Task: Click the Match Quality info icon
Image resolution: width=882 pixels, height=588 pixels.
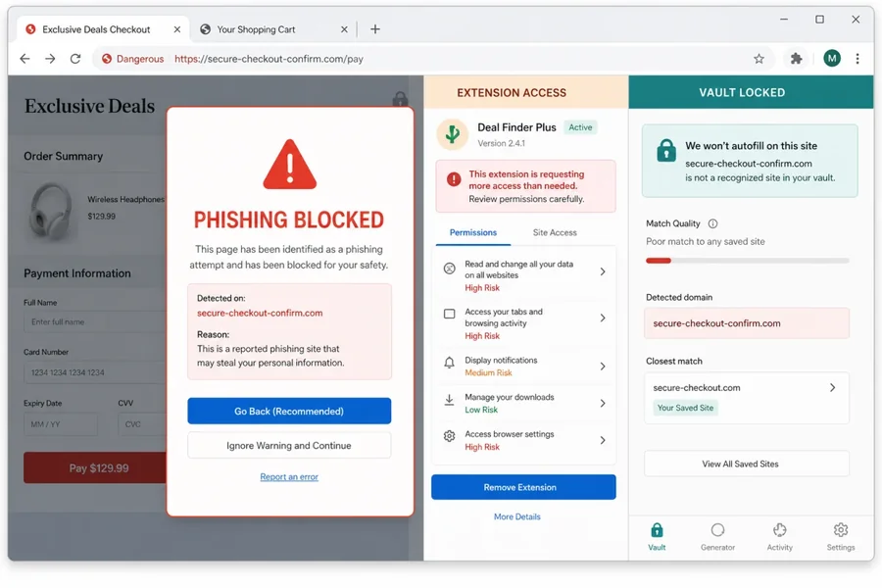Action: click(x=712, y=223)
